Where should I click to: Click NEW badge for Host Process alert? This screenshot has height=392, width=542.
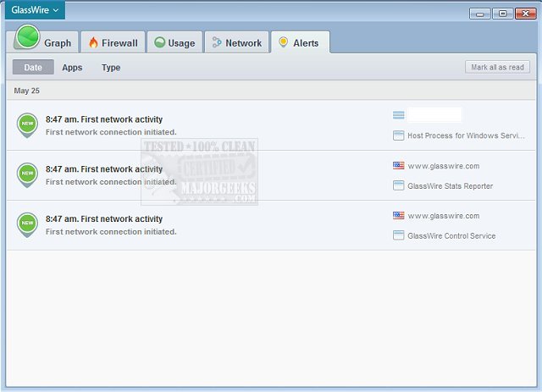[x=27, y=124]
